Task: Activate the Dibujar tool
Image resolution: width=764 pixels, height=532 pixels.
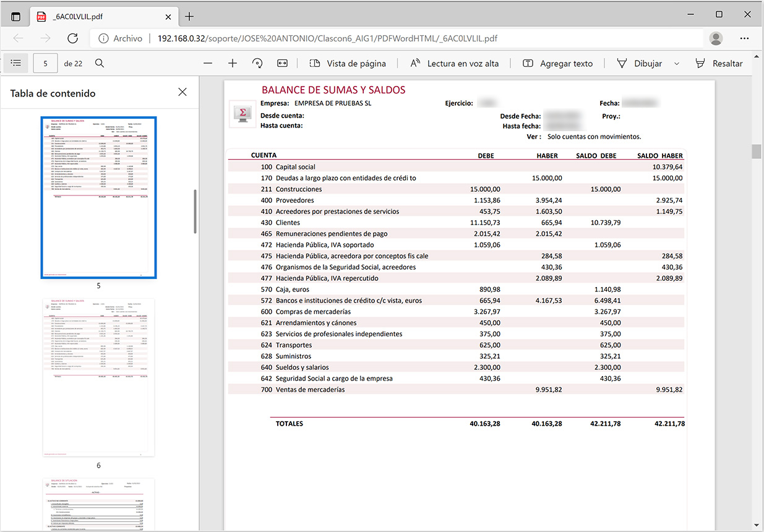Action: tap(640, 63)
